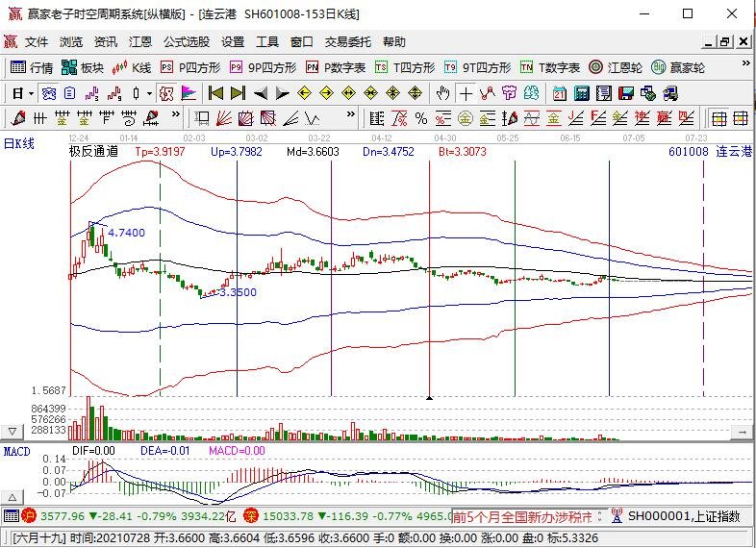Click the 4.7400 high price label
The height and width of the screenshot is (548, 756).
pos(126,233)
